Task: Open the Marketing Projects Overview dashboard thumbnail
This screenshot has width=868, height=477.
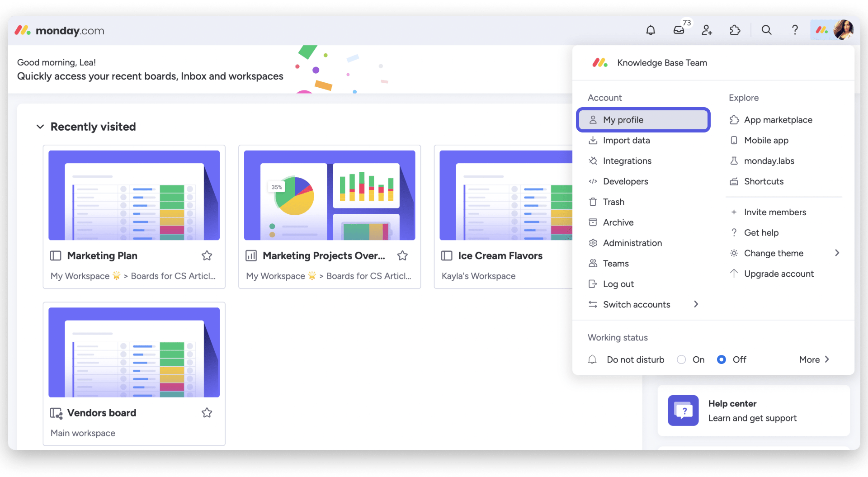Action: 330,195
